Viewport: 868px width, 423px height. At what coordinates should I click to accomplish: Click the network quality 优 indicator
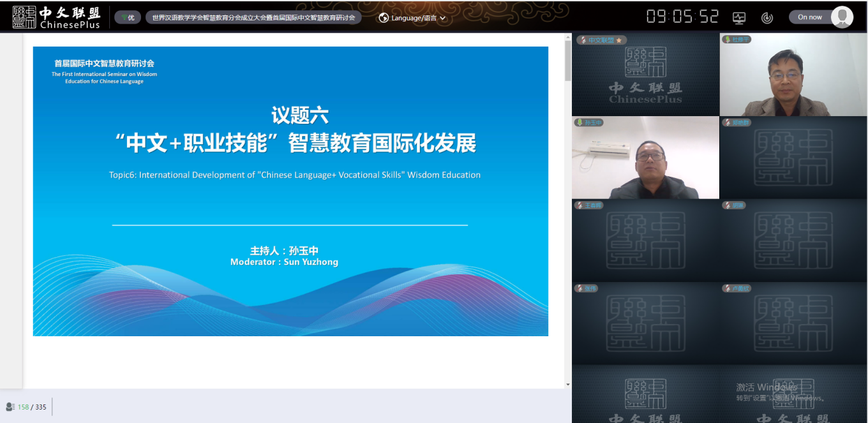(127, 18)
